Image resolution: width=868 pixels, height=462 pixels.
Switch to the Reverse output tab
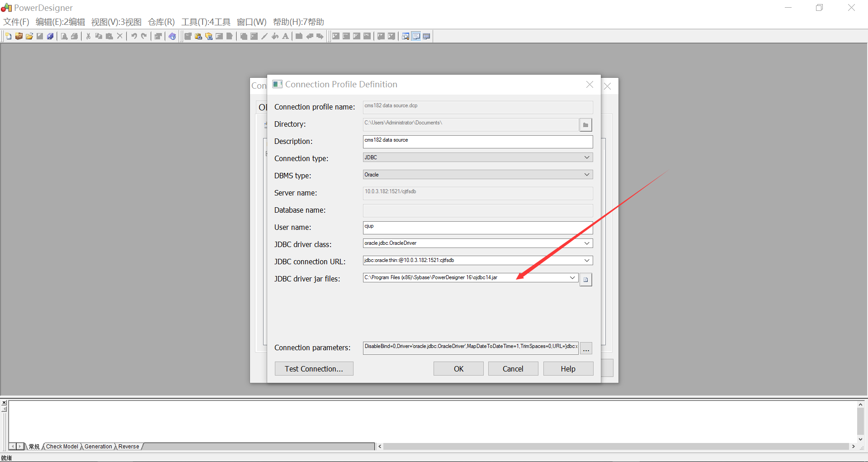129,447
